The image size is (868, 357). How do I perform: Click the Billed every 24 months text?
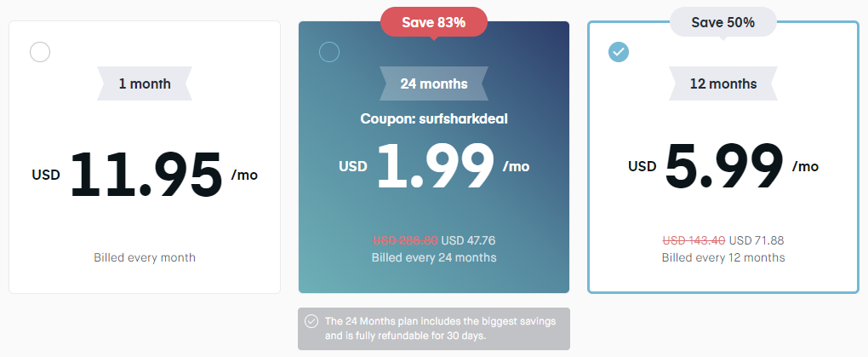pos(434,257)
